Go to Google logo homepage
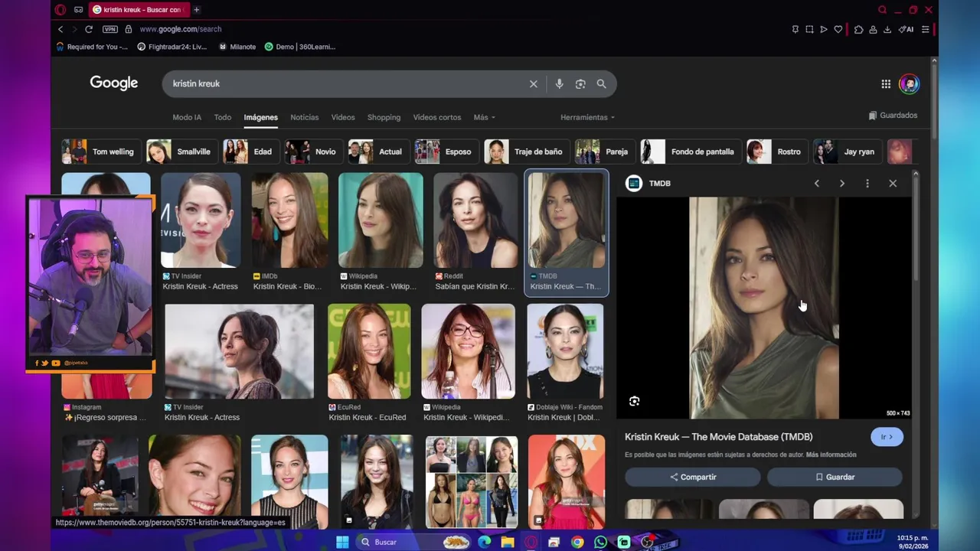 point(114,83)
